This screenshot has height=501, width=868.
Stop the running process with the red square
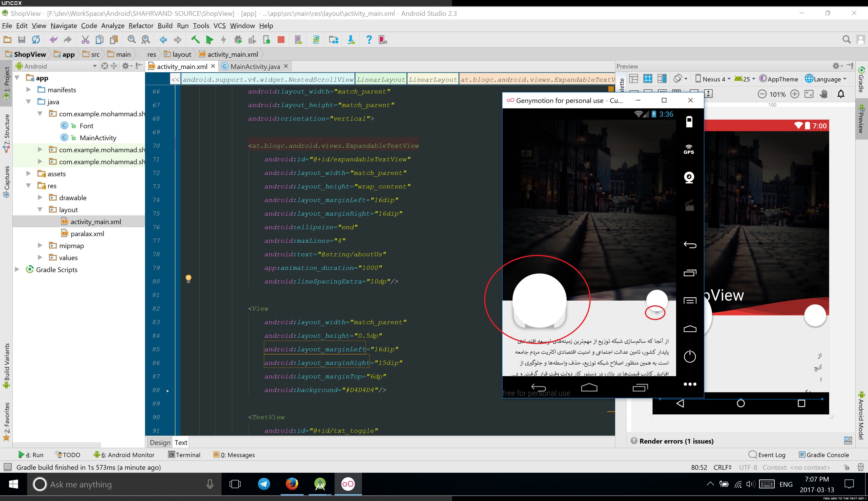[x=281, y=40]
